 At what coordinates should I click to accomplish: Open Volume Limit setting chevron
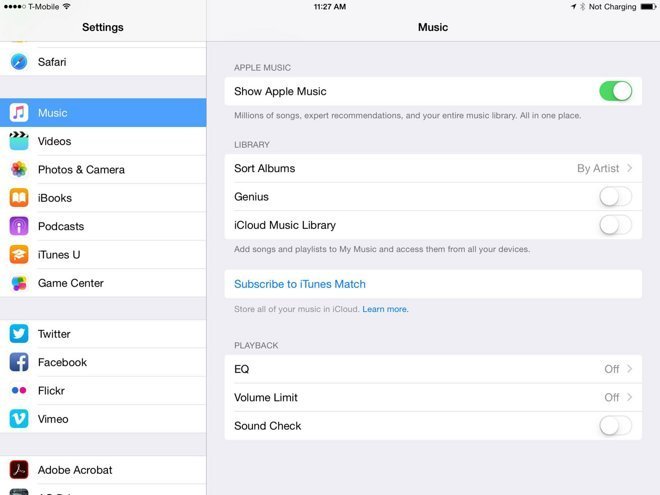pos(630,398)
